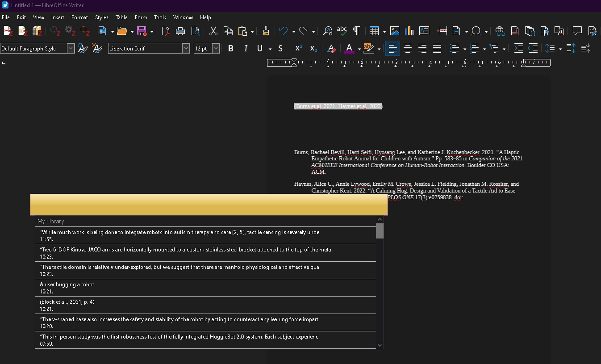Image resolution: width=601 pixels, height=364 pixels.
Task: Open the font size dropdown
Action: pyautogui.click(x=216, y=48)
